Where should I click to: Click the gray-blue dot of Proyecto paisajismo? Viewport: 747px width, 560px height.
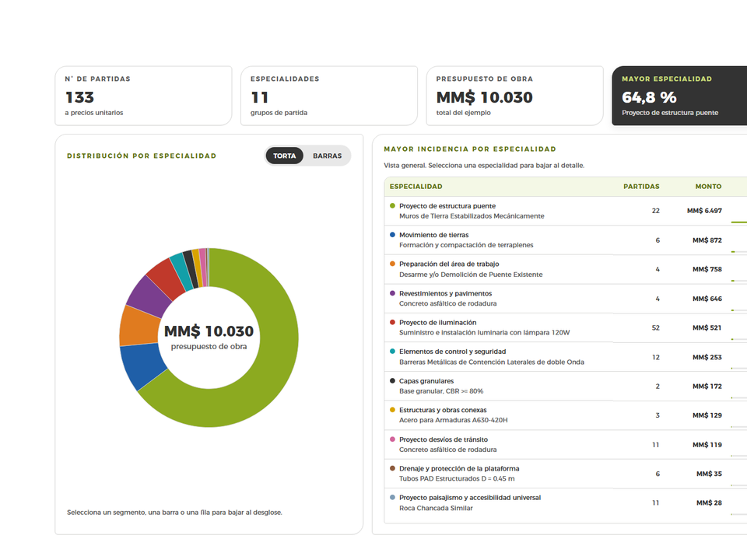[392, 498]
